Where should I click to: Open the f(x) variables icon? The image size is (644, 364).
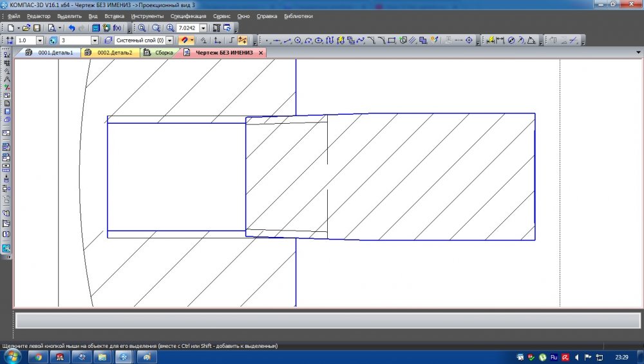[117, 28]
